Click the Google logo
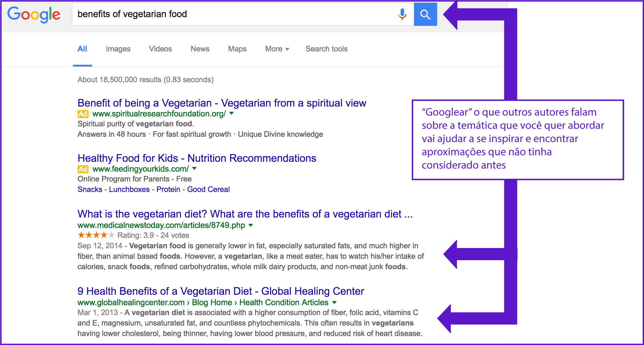The width and height of the screenshot is (644, 345). tap(34, 15)
